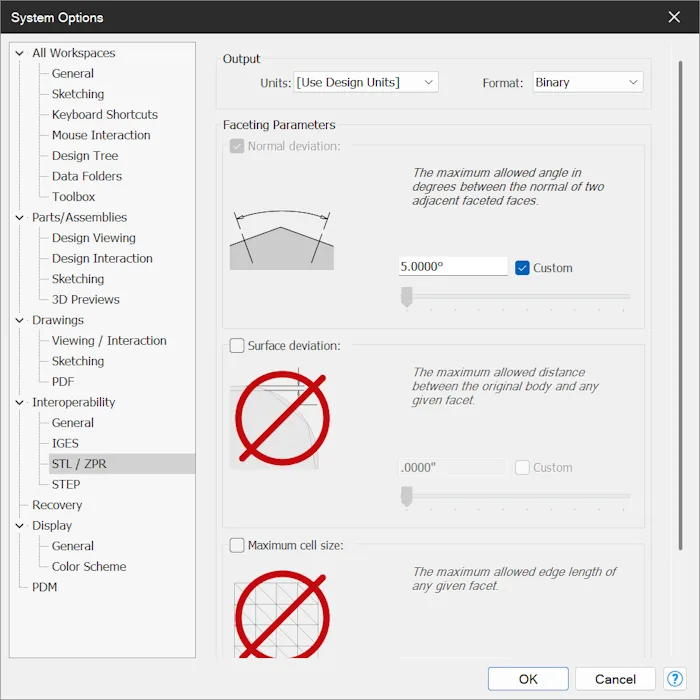
Task: Collapse the Display tree node
Action: tap(19, 525)
